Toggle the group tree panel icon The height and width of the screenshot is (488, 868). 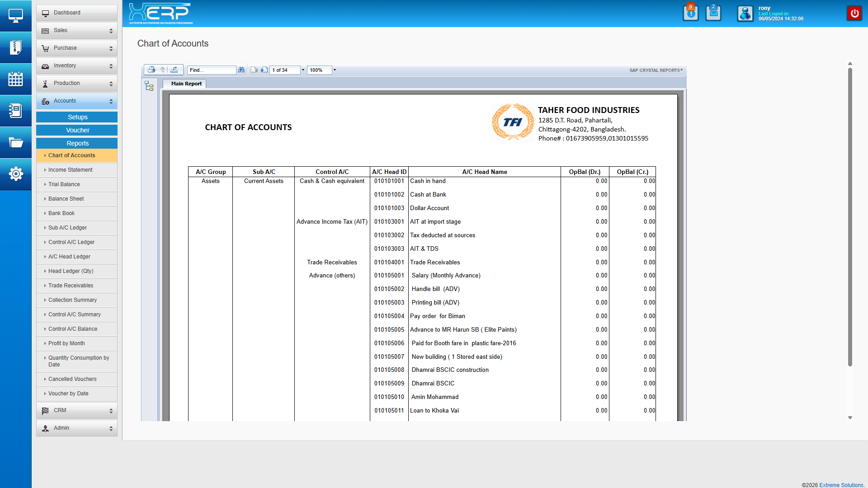coord(149,86)
